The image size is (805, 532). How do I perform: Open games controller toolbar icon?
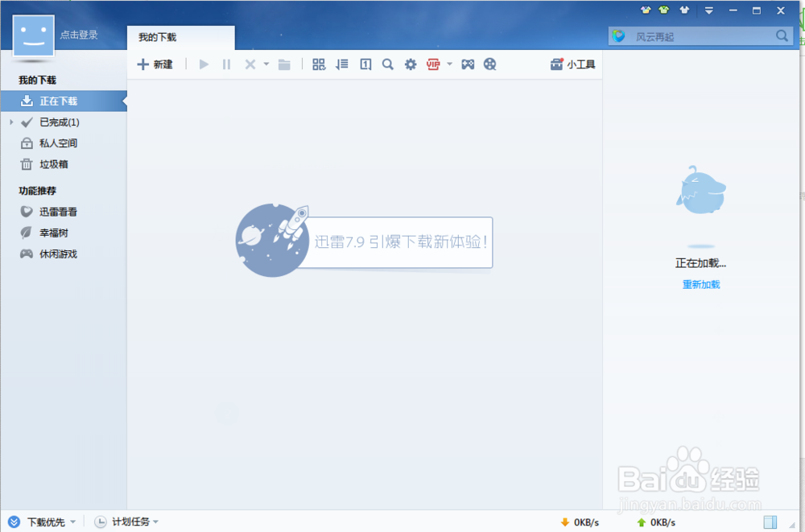tap(468, 64)
